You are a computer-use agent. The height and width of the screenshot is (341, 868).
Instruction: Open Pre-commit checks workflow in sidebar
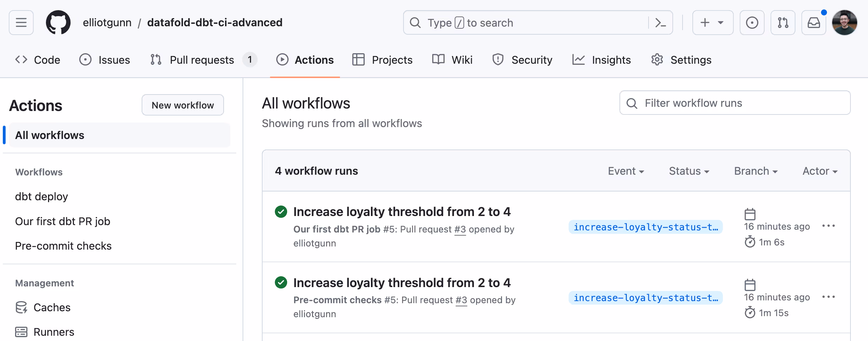coord(63,246)
